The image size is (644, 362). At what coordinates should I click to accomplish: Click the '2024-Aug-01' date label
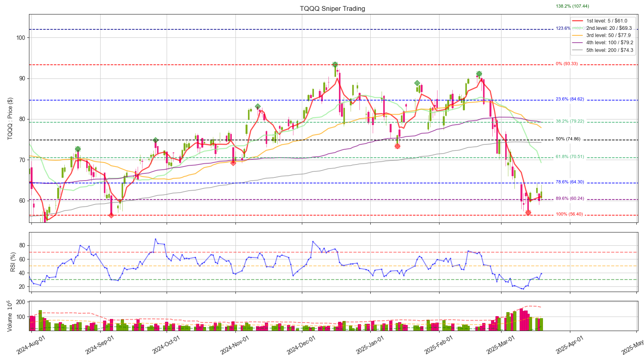point(31,345)
